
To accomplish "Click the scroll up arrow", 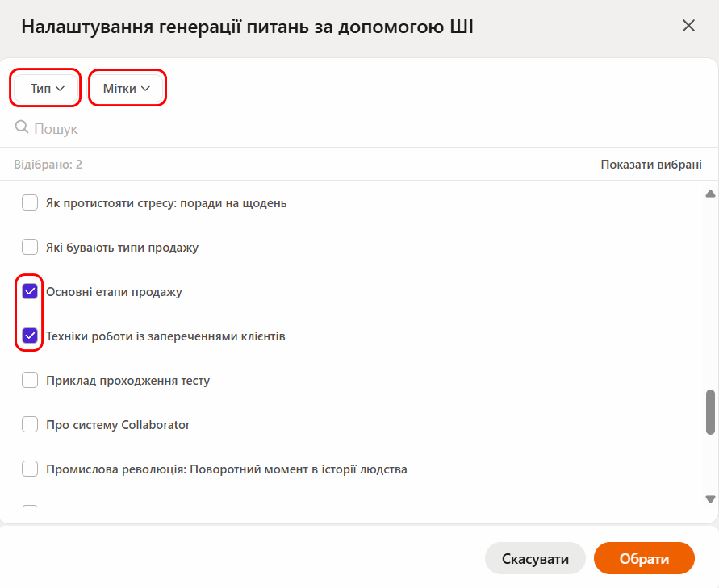I will [x=711, y=194].
